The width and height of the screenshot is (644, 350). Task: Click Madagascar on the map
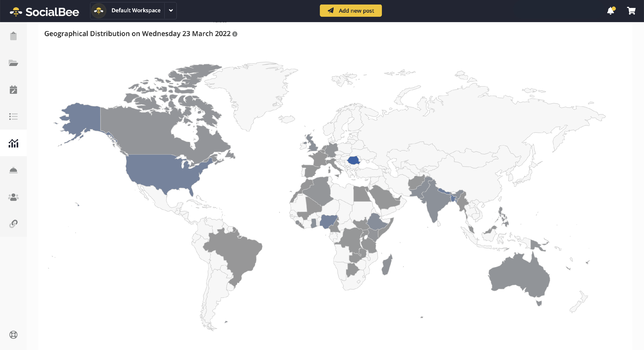click(387, 264)
